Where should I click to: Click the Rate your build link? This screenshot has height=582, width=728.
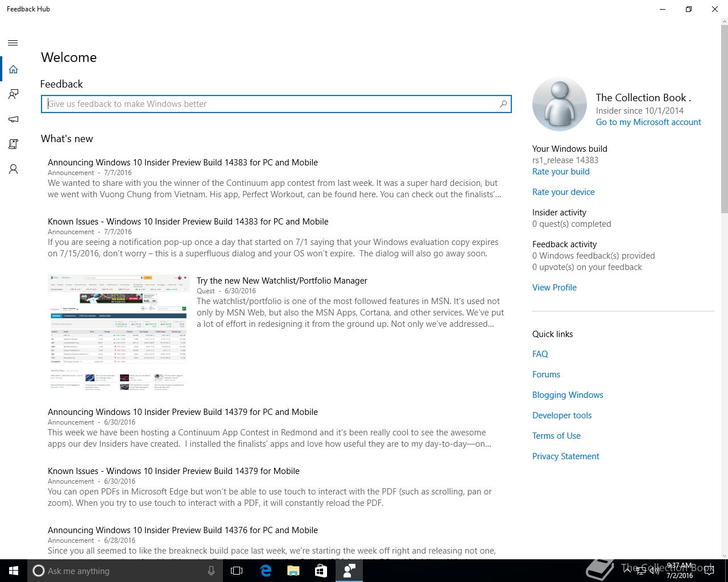click(x=561, y=172)
